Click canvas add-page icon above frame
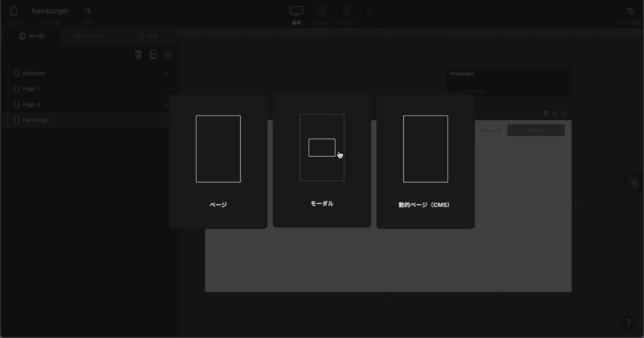This screenshot has height=338, width=644. (x=565, y=114)
